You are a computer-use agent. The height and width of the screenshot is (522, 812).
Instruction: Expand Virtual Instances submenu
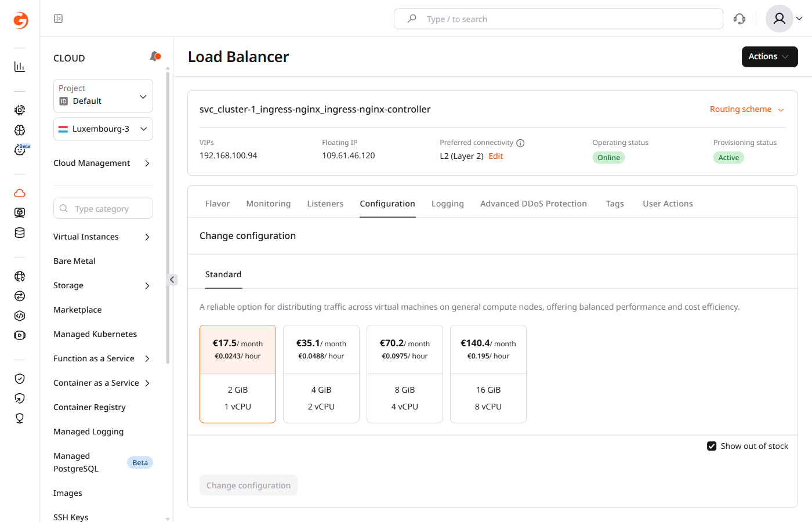click(102, 237)
